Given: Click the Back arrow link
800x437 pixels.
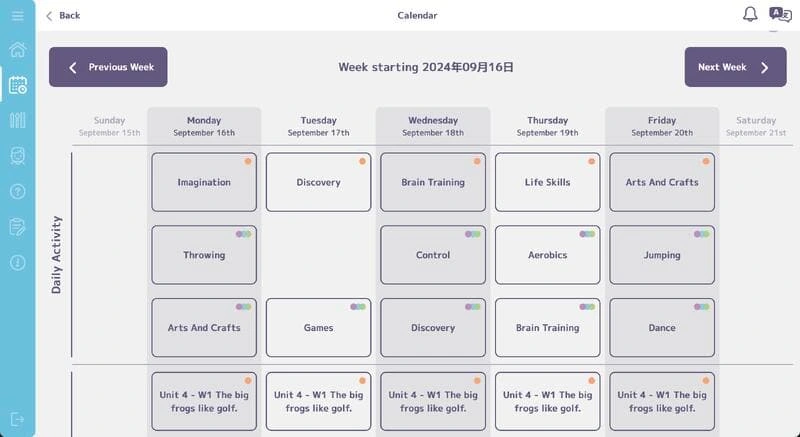Looking at the screenshot, I should point(62,15).
